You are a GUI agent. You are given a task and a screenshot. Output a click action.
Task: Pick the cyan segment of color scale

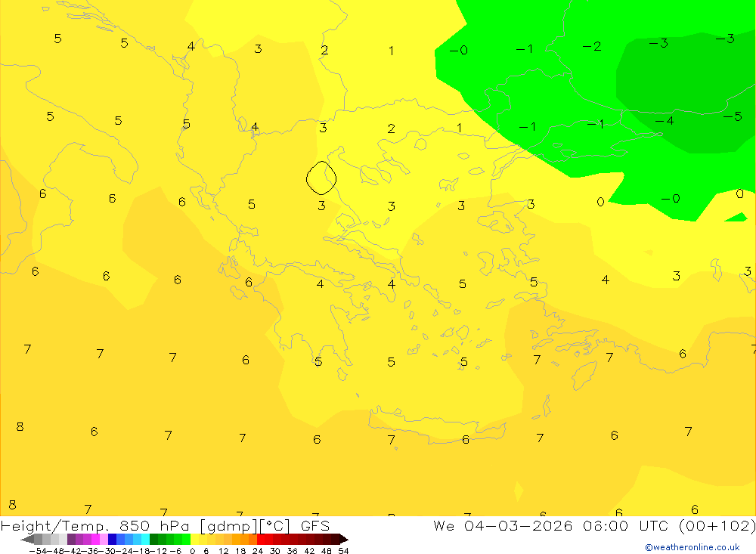145,539
